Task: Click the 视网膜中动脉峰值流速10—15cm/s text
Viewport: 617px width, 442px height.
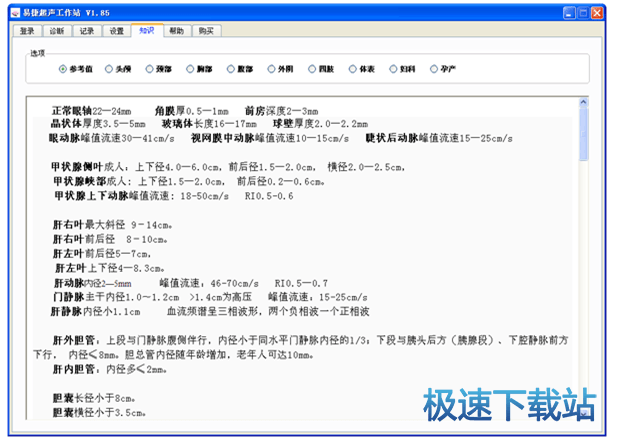Action: point(270,138)
